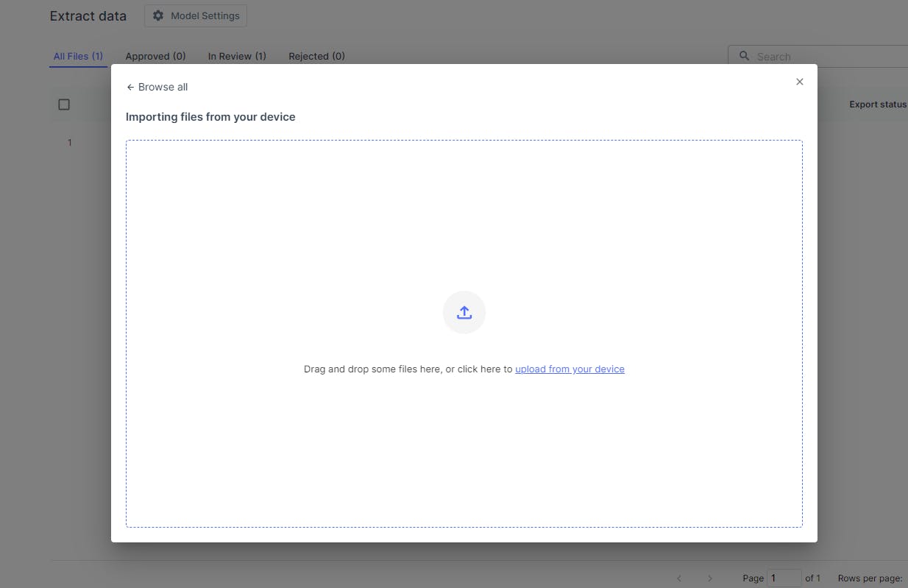
Task: Go back via Browse all link
Action: [157, 87]
